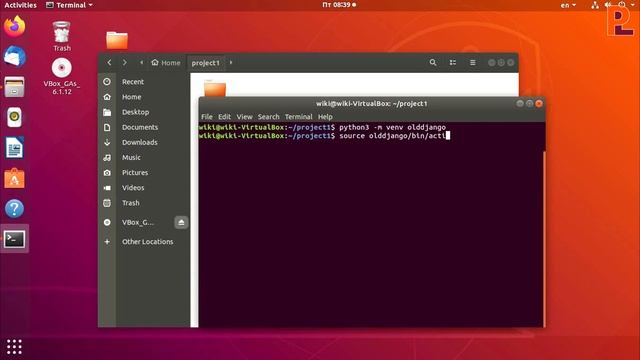Open Downloads in Files sidebar

coord(141,142)
